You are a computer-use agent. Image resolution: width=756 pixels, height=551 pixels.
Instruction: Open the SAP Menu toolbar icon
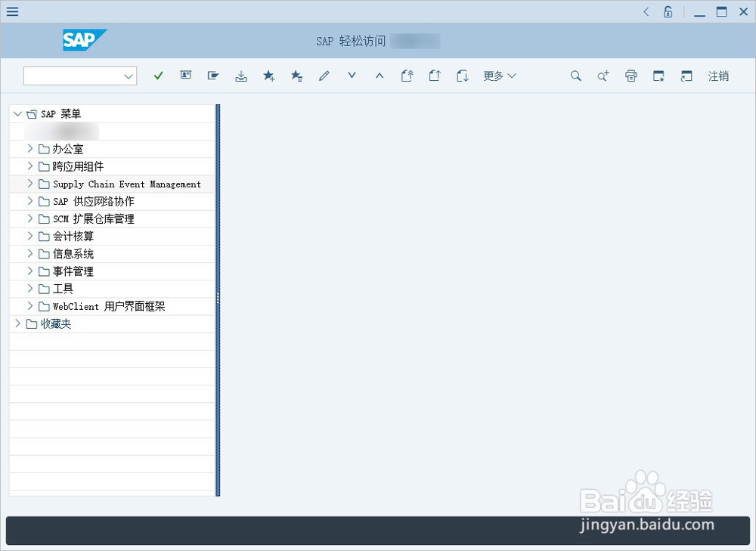pos(213,76)
